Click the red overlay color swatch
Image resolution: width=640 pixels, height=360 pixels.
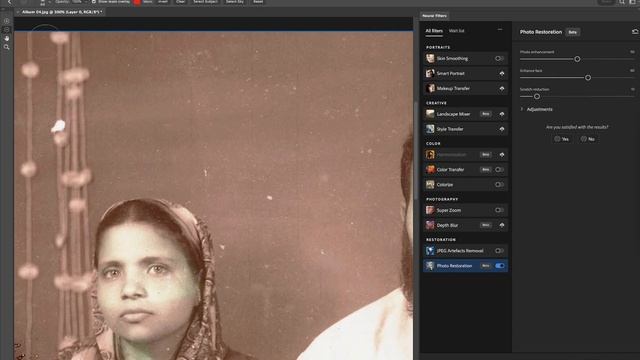(137, 2)
